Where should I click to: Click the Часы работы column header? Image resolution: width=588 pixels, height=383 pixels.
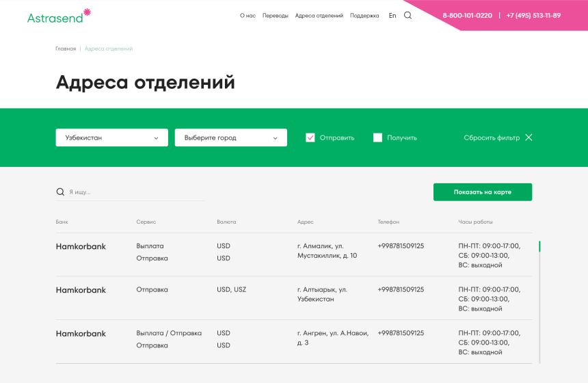click(475, 222)
